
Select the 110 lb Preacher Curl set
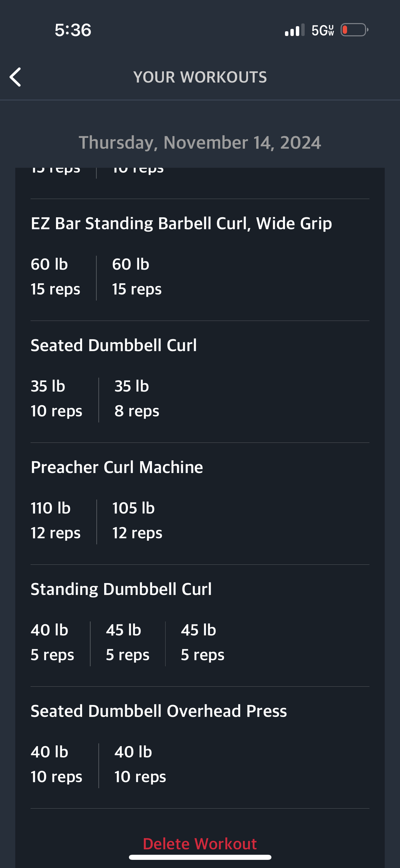[x=56, y=520]
